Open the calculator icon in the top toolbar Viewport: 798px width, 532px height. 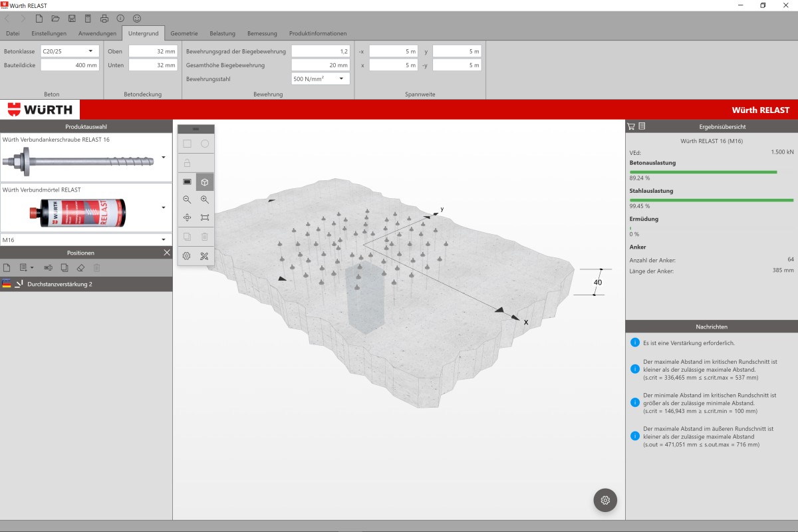coord(88,19)
